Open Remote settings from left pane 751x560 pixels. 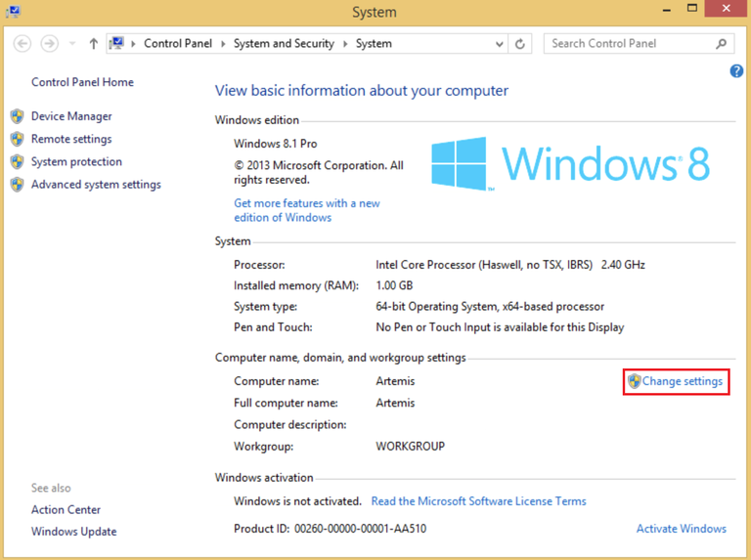[71, 139]
